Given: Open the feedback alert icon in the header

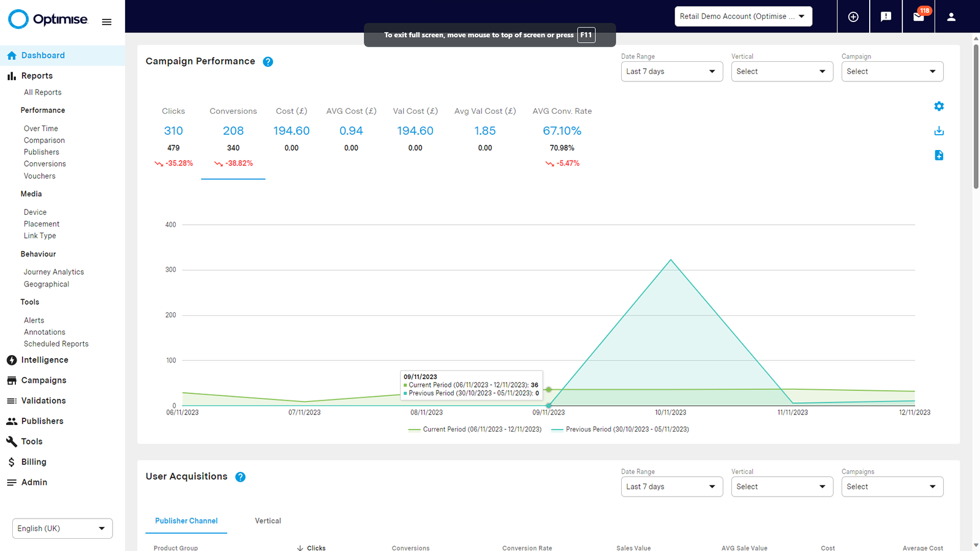Looking at the screenshot, I should tap(886, 17).
